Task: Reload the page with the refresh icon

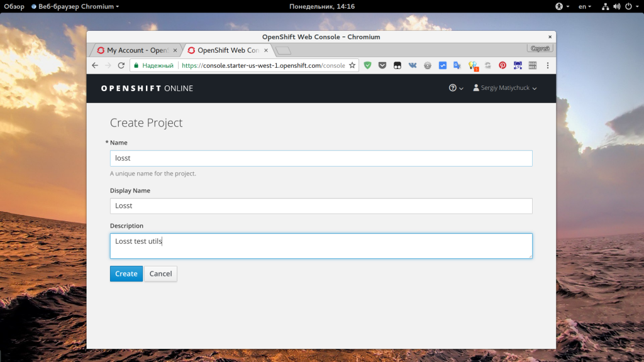Action: 121,65
